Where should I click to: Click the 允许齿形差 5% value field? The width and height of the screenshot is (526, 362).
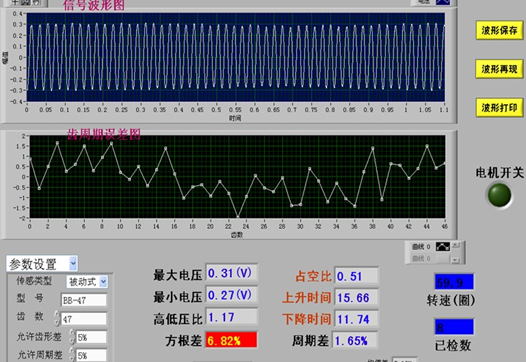tap(91, 337)
